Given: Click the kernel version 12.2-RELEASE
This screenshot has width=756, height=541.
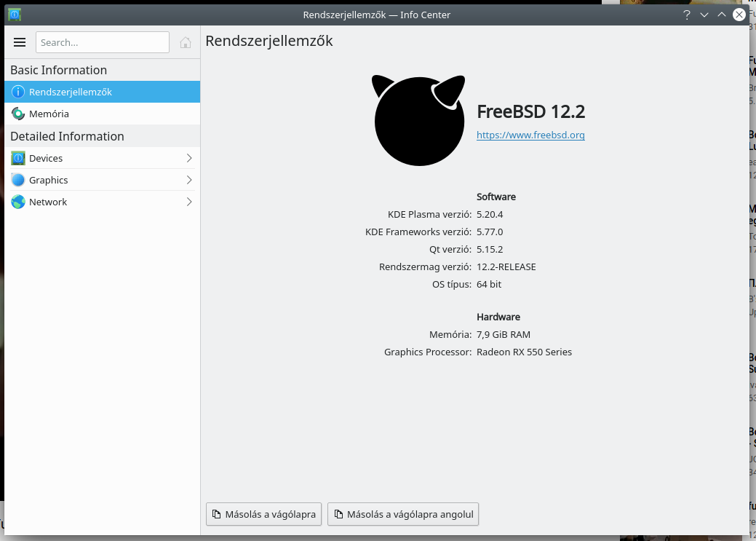Looking at the screenshot, I should (506, 267).
